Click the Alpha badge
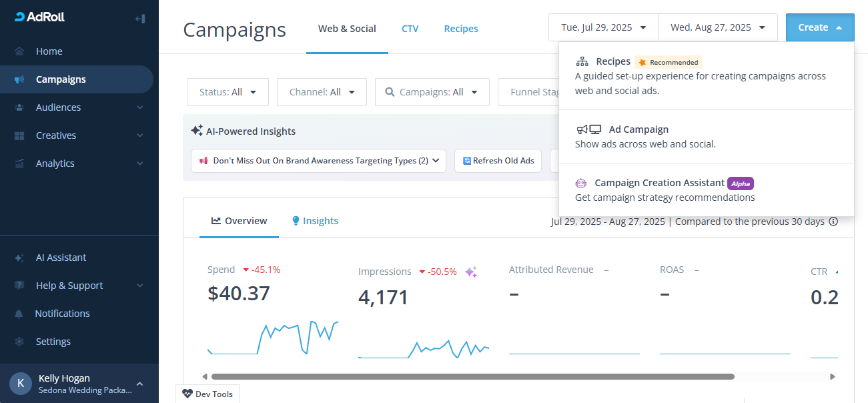 741,183
